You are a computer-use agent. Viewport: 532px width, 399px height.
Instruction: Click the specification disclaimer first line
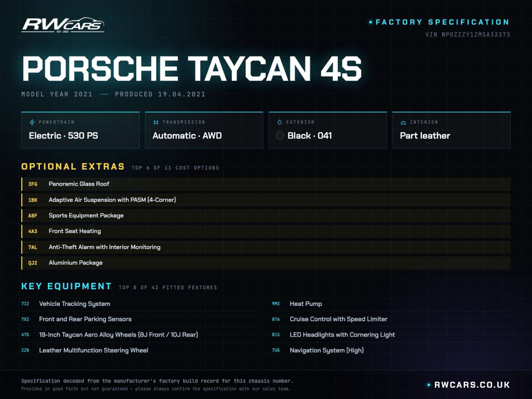[x=157, y=381]
